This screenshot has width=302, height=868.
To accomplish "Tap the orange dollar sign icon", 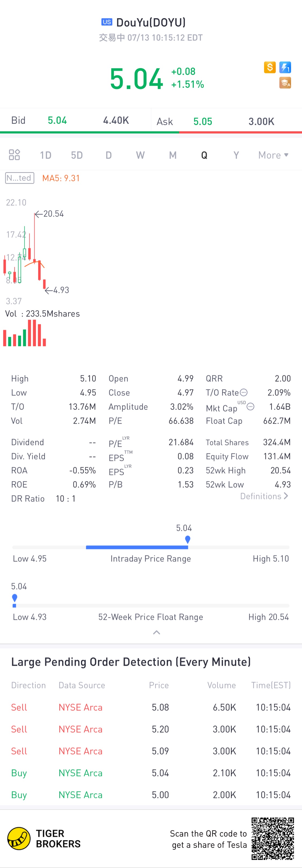I will pos(270,67).
